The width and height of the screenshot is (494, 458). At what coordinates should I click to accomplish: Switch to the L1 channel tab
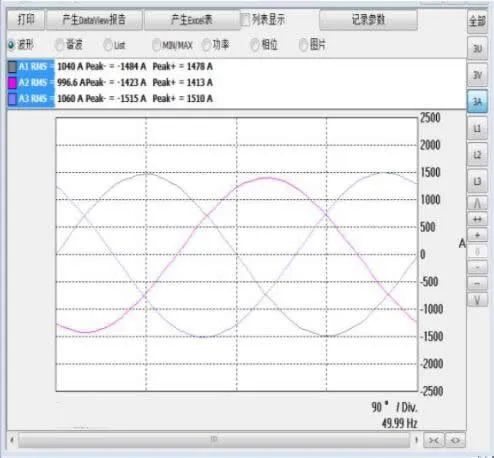pos(477,128)
